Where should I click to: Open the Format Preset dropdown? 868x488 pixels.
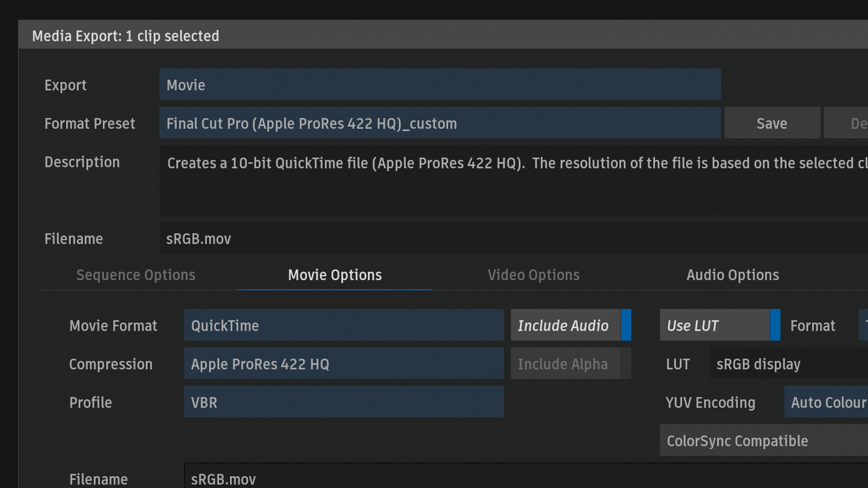440,123
